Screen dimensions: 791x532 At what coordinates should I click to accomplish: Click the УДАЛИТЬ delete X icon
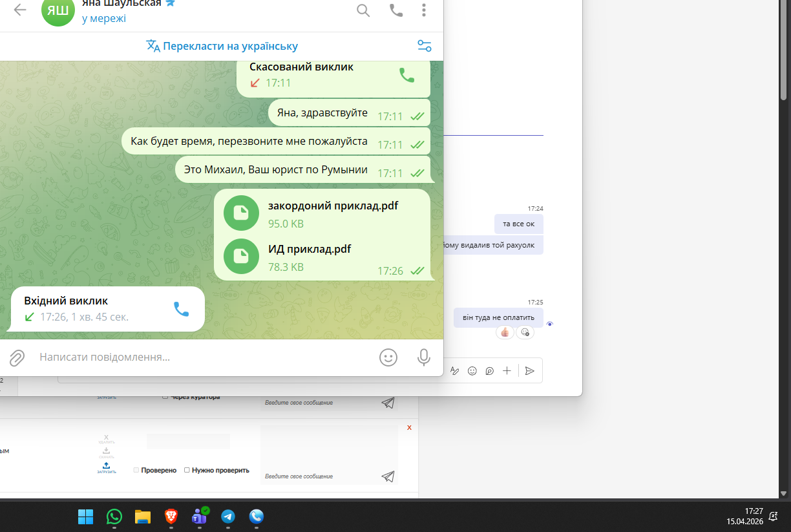[107, 439]
